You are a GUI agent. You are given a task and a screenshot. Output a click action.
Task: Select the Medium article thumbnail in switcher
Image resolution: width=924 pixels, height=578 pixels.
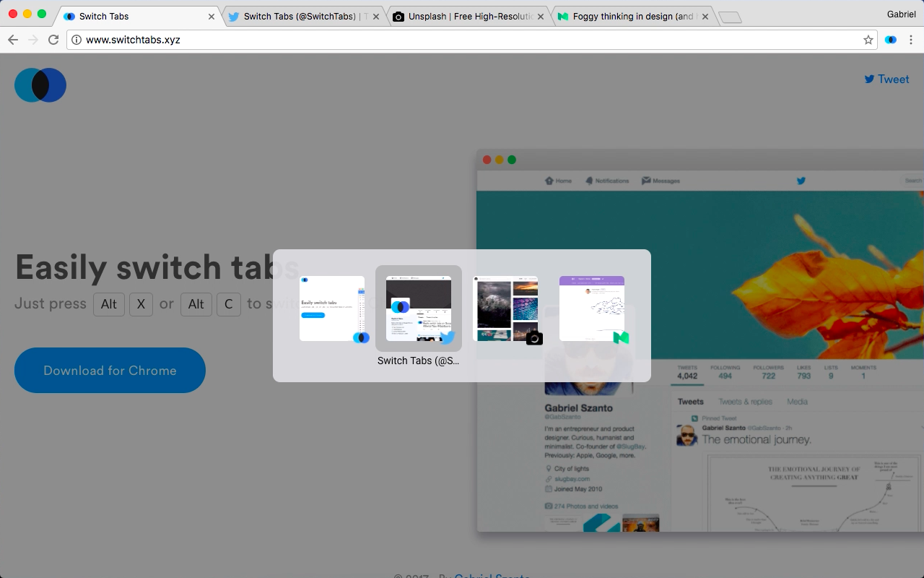point(592,309)
